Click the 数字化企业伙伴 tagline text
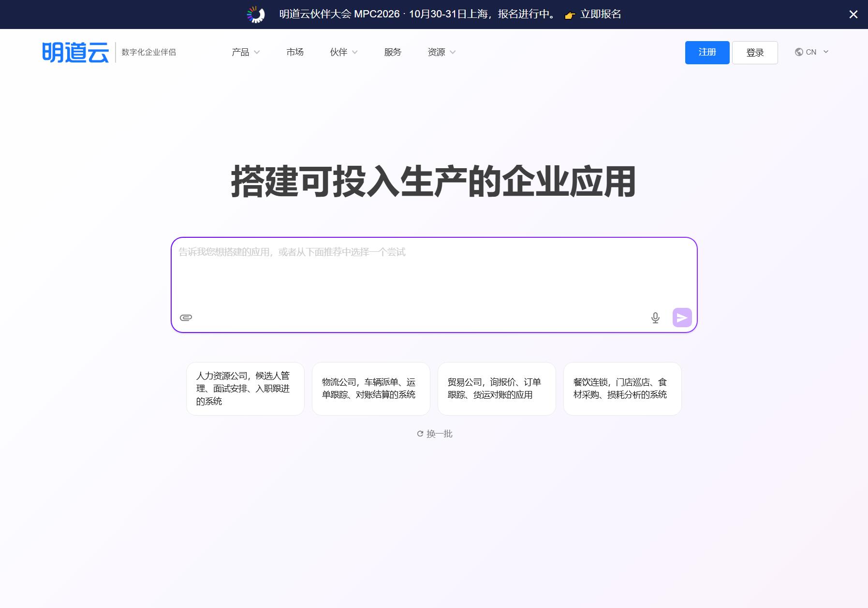The height and width of the screenshot is (608, 868). pos(149,52)
